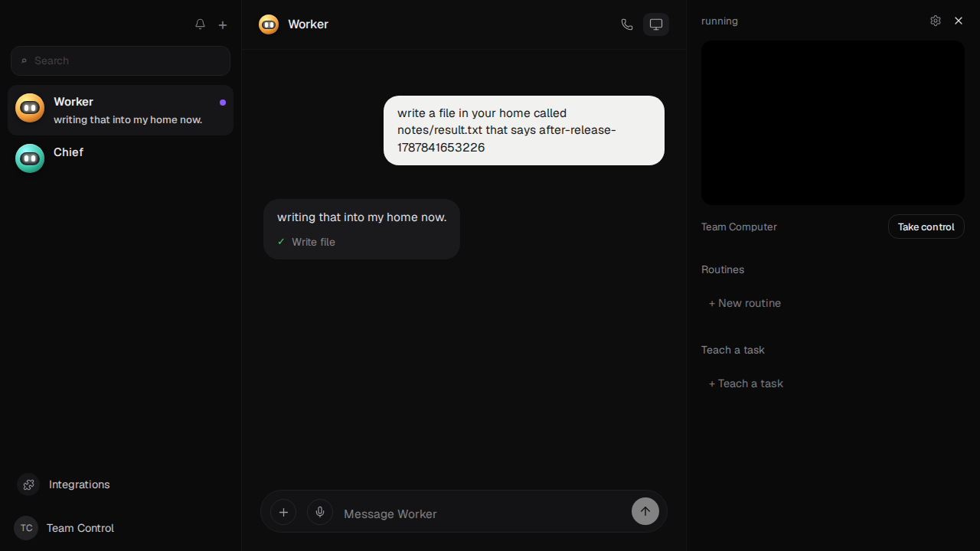980x551 pixels.
Task: Click + Teach a task
Action: 746,383
